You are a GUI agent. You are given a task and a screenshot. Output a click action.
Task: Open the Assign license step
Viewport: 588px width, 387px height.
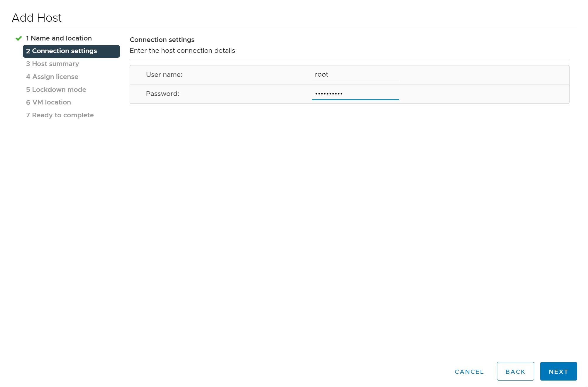coord(52,77)
